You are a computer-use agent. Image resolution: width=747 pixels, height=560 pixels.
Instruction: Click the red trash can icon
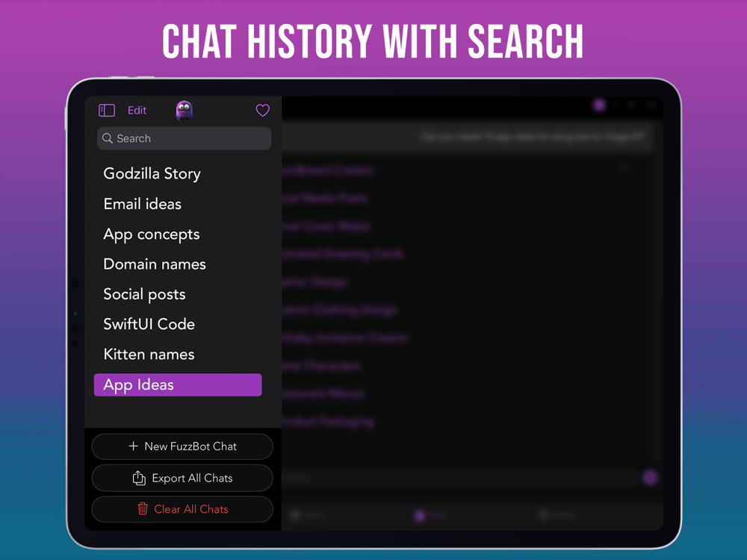pyautogui.click(x=143, y=508)
